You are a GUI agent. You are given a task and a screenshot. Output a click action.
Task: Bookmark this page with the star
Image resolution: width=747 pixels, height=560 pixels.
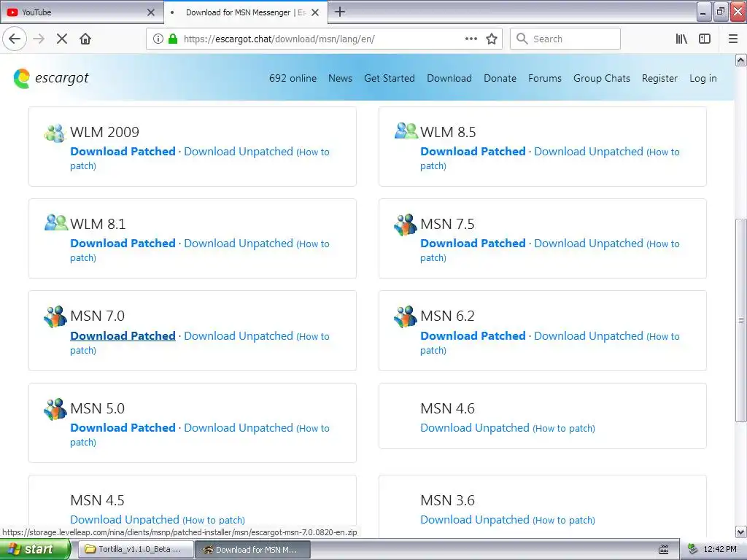coord(492,39)
